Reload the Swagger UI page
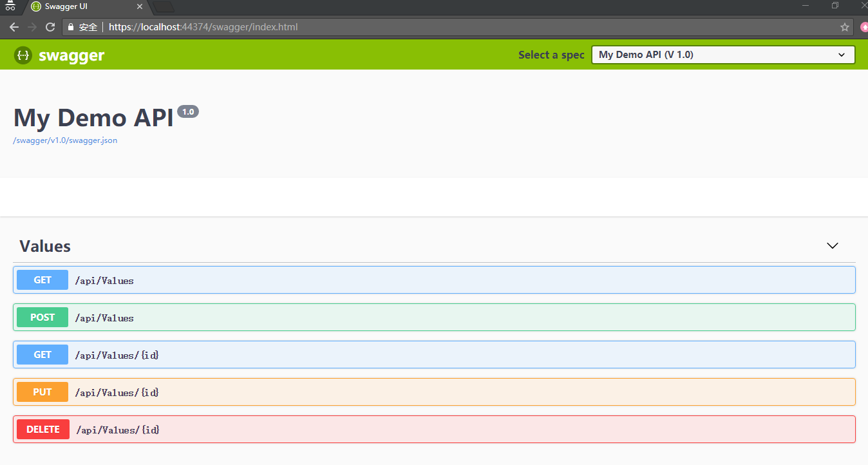Viewport: 868px width, 465px height. coord(50,27)
